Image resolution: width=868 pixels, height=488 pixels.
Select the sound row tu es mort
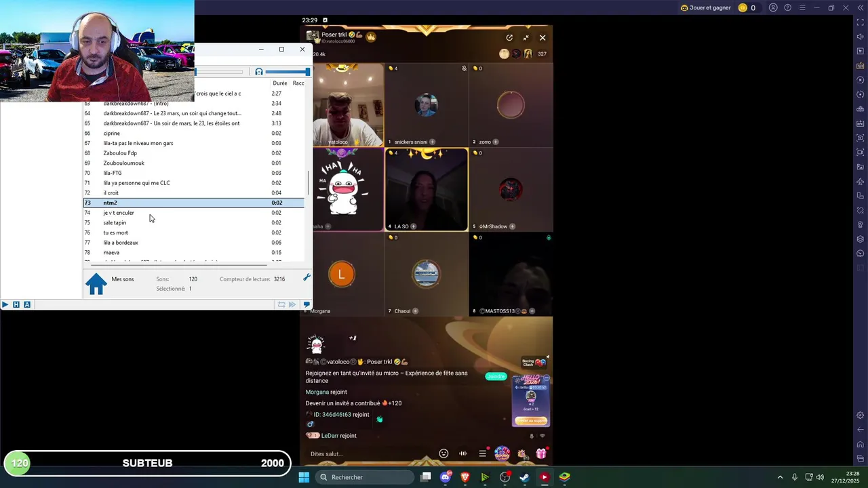(193, 232)
